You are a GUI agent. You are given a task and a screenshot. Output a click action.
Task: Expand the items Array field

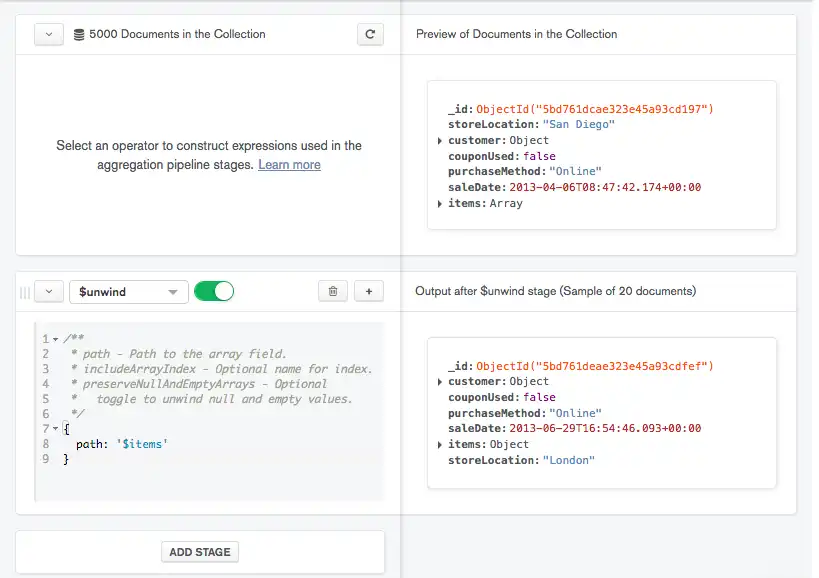point(441,204)
